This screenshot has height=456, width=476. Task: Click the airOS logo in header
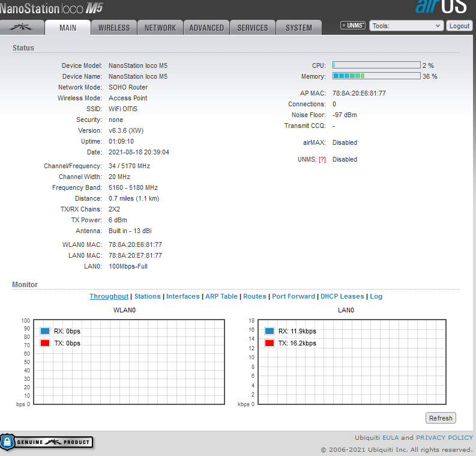(x=441, y=7)
